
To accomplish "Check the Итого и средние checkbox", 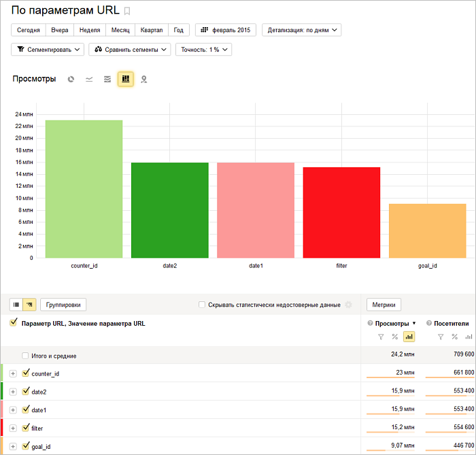I will (x=25, y=356).
